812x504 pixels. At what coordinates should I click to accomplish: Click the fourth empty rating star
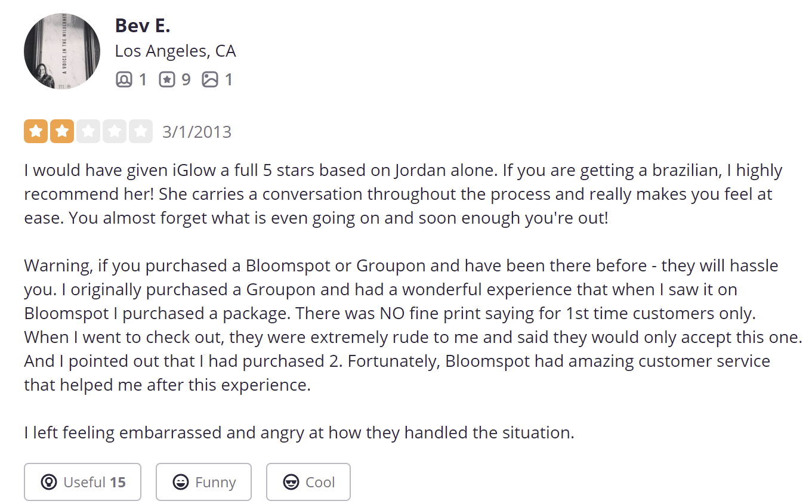(115, 131)
